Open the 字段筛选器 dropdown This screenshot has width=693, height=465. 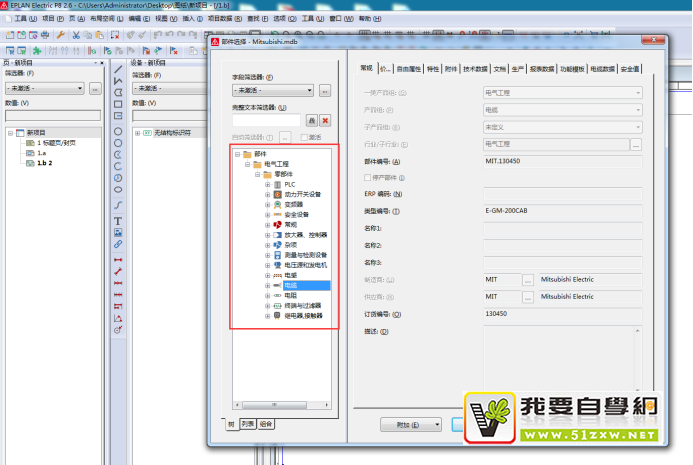[273, 90]
